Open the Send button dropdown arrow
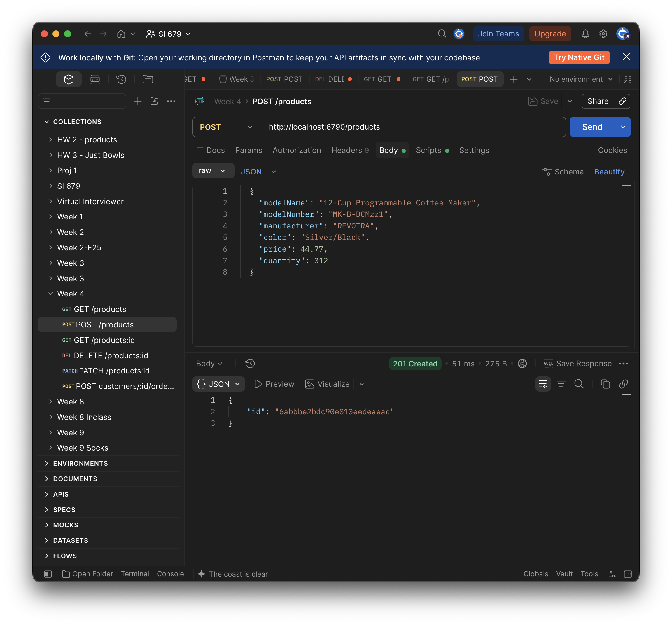This screenshot has height=625, width=672. pos(623,127)
